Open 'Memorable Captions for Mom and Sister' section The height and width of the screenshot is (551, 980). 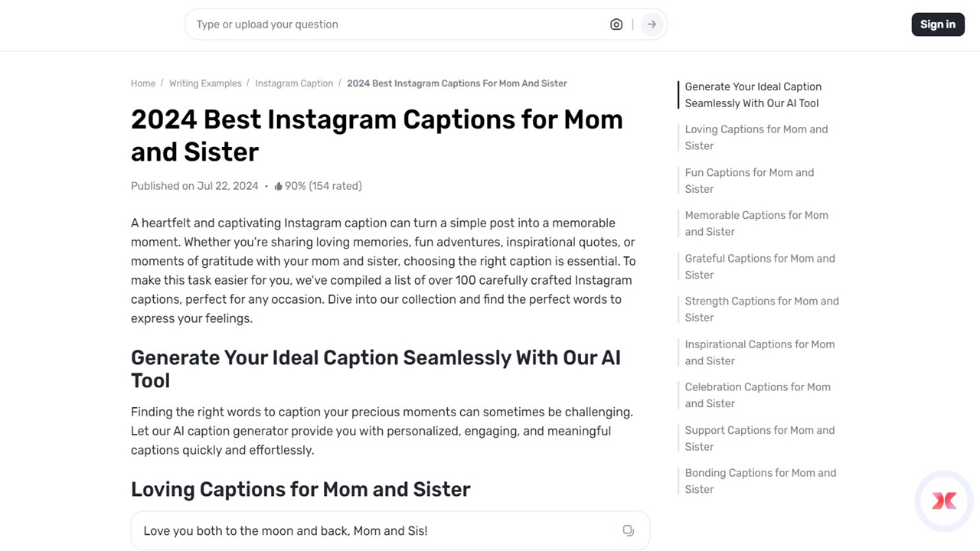coord(756,223)
